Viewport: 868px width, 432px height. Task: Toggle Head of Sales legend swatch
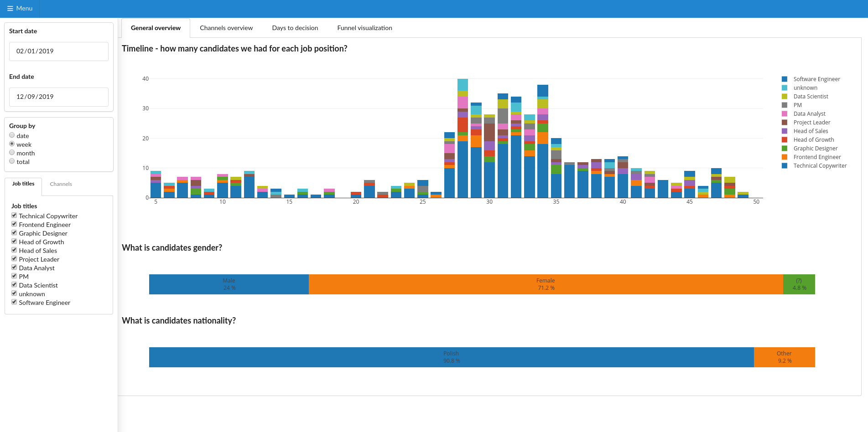coord(785,131)
